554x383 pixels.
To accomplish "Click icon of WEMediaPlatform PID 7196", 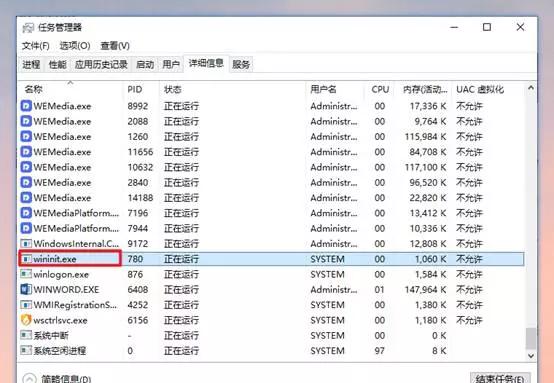I will point(26,213).
